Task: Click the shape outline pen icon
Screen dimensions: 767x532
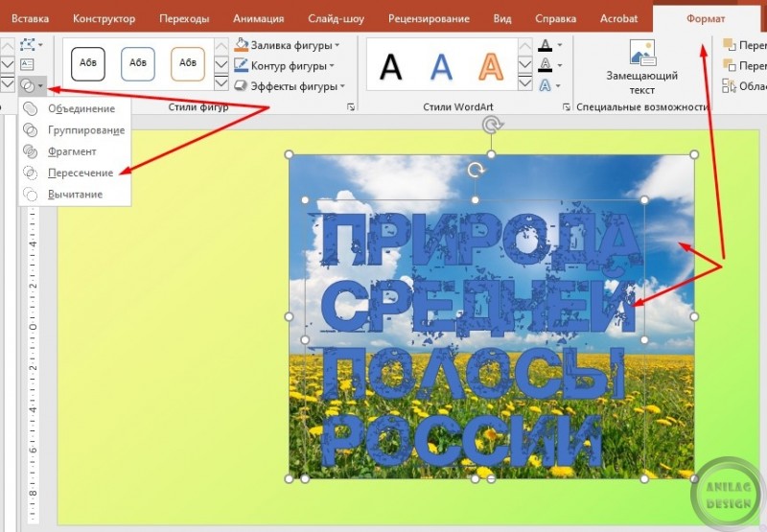Action: pyautogui.click(x=241, y=65)
